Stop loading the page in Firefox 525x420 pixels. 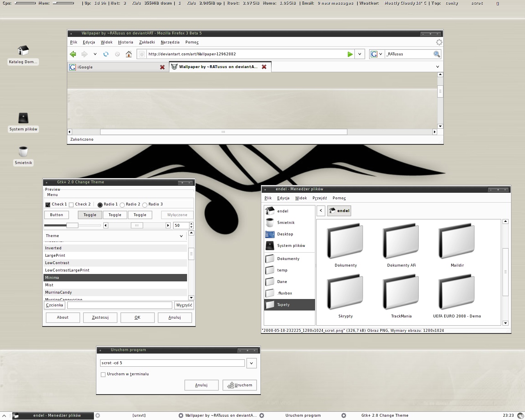click(117, 54)
